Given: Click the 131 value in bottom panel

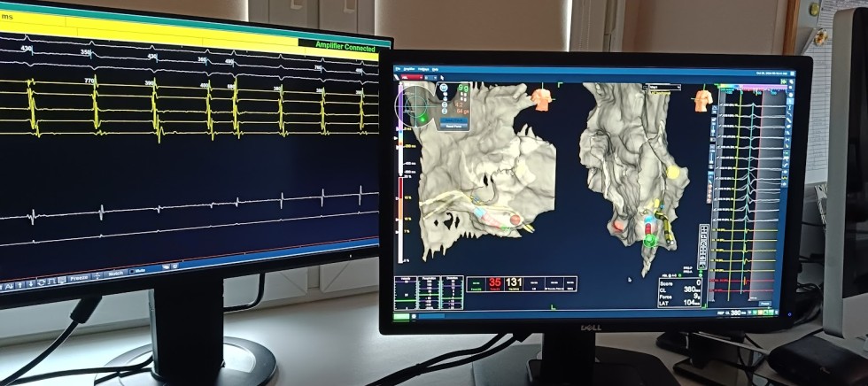Looking at the screenshot, I should click(514, 282).
